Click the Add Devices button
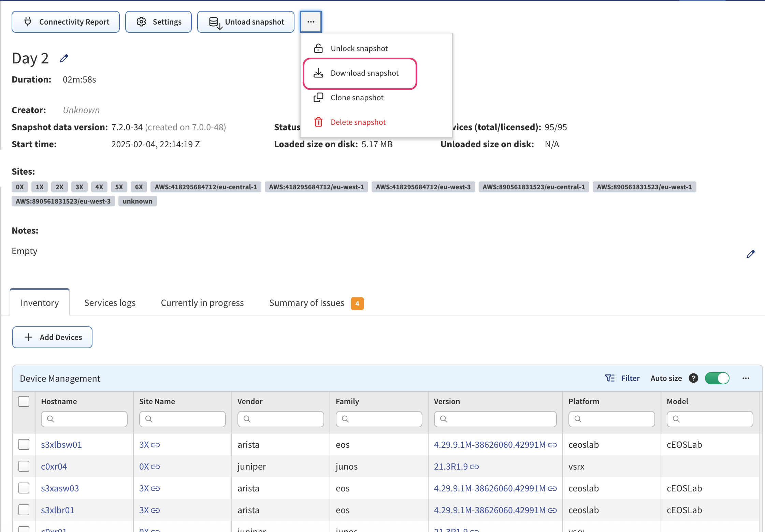Image resolution: width=765 pixels, height=532 pixels. pos(52,337)
